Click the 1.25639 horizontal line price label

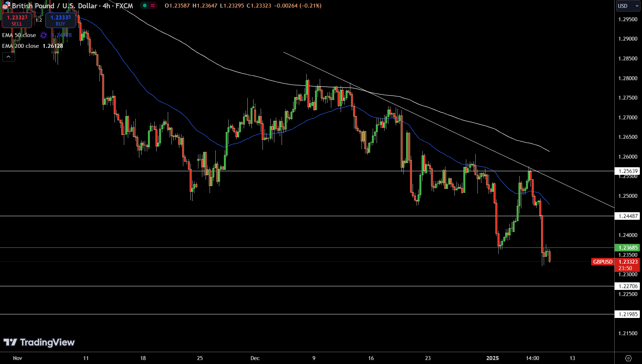pyautogui.click(x=628, y=171)
